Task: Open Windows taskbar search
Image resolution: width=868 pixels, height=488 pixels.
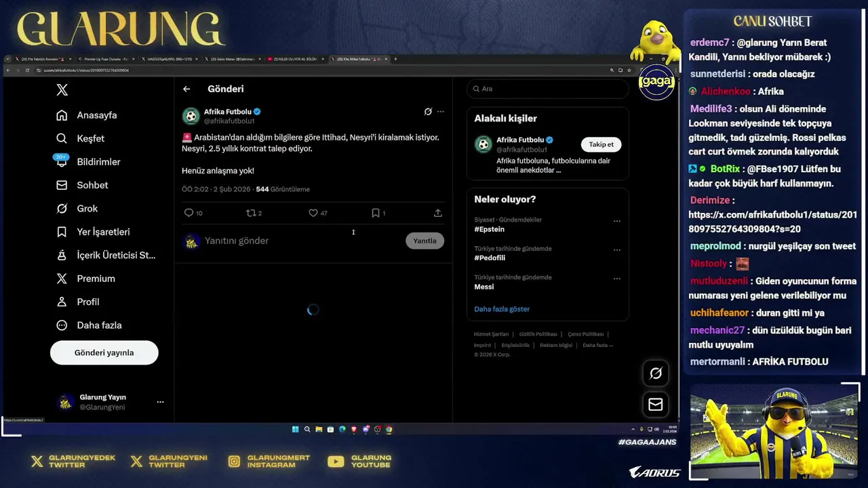Action: (307, 429)
